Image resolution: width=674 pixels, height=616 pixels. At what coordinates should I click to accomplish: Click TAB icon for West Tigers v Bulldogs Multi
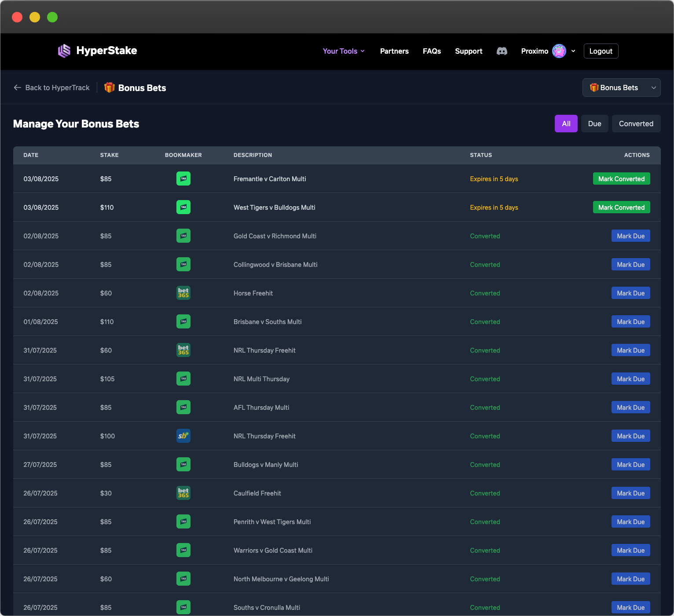tap(183, 207)
